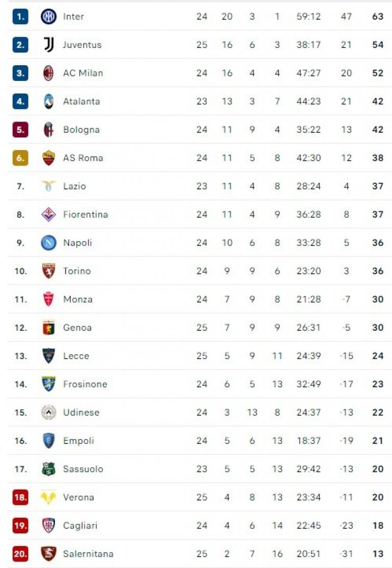Click the AC Milan crest icon

(x=48, y=73)
